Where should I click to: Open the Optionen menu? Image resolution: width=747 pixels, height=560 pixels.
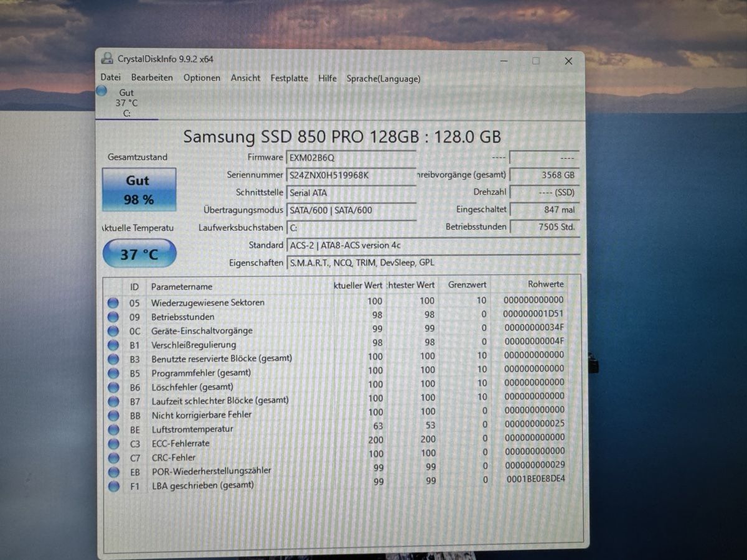[202, 78]
